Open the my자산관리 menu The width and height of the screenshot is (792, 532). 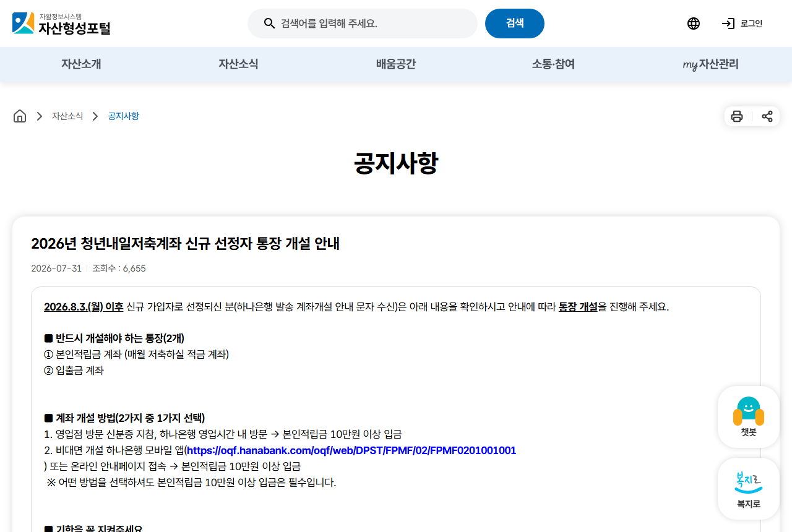click(x=711, y=64)
